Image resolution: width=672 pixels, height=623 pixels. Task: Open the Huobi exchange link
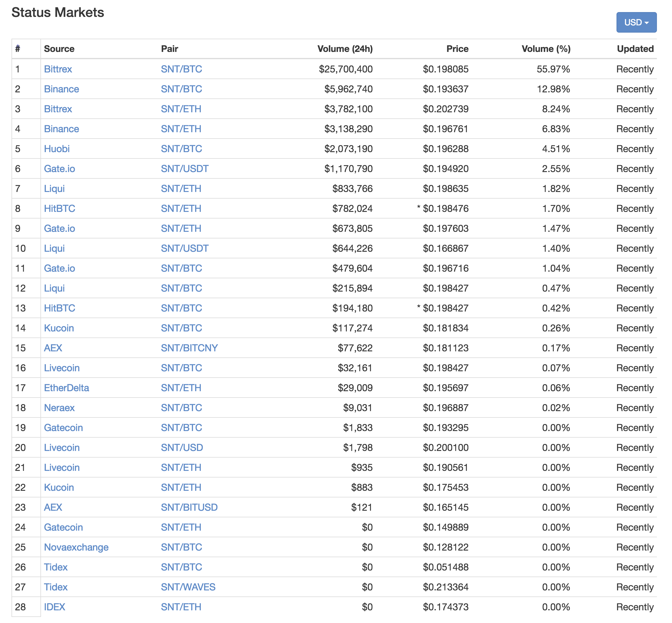click(x=57, y=149)
